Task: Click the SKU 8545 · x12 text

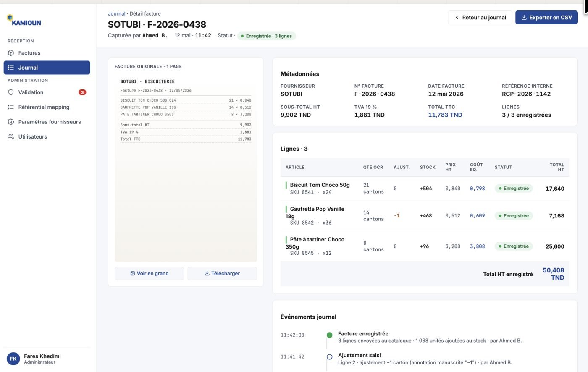Action: 311,254
